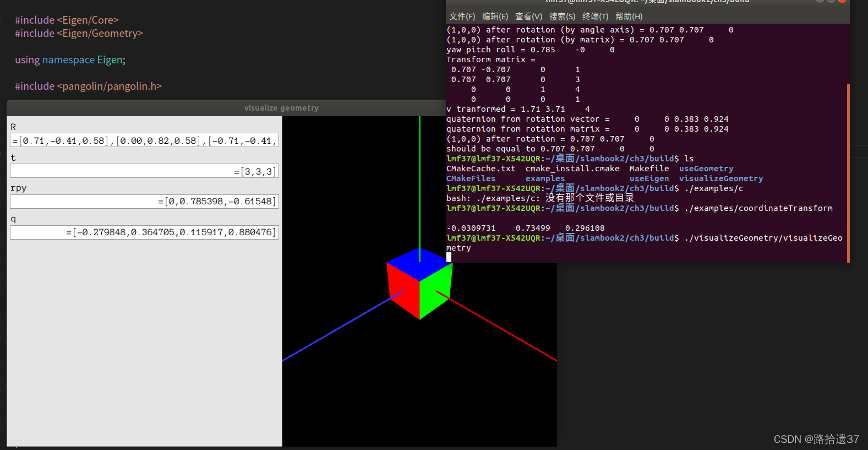This screenshot has width=868, height=450.
Task: Click useEigen in the ls output
Action: [x=649, y=178]
